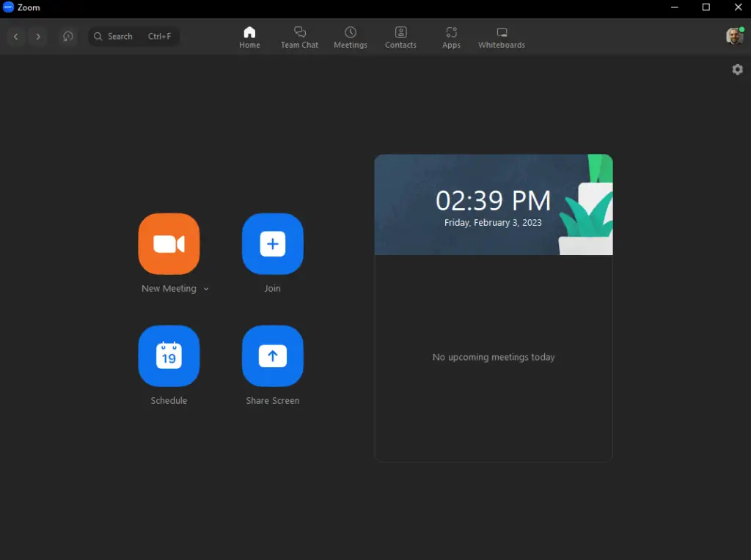Image resolution: width=751 pixels, height=560 pixels.
Task: Go back with the left arrow button
Action: 16,37
